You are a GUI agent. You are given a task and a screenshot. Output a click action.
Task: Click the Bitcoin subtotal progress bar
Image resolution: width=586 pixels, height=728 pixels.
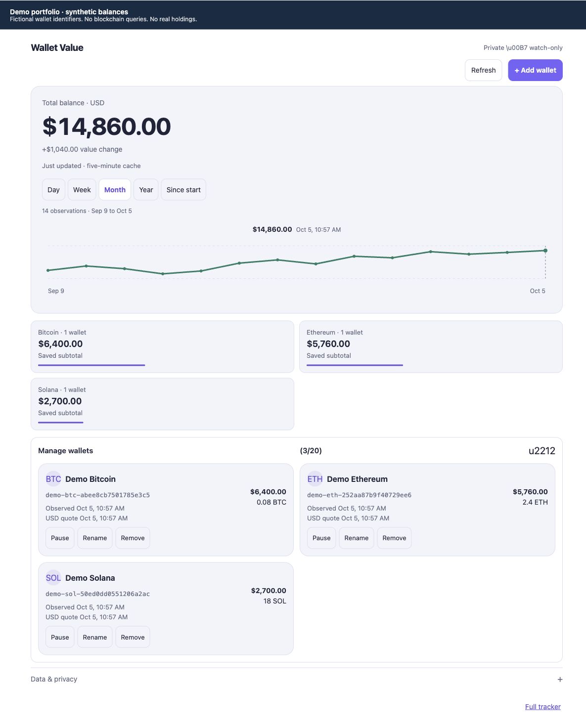pyautogui.click(x=91, y=365)
